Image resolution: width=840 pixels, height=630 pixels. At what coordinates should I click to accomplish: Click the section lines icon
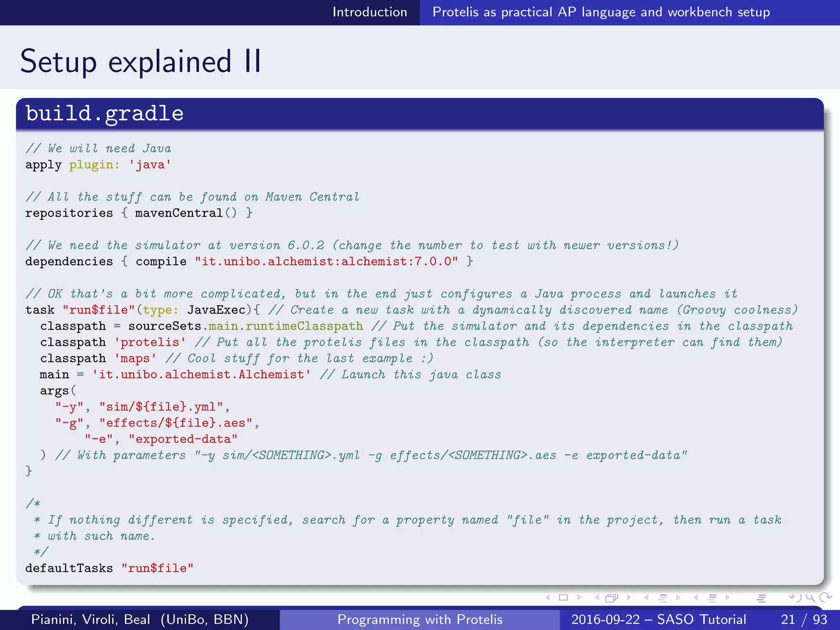pyautogui.click(x=712, y=598)
